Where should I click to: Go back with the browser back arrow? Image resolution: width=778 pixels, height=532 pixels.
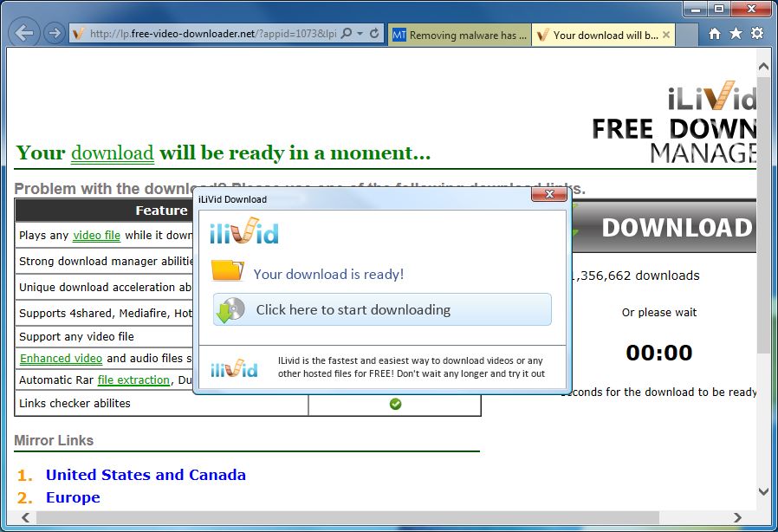click(x=23, y=33)
